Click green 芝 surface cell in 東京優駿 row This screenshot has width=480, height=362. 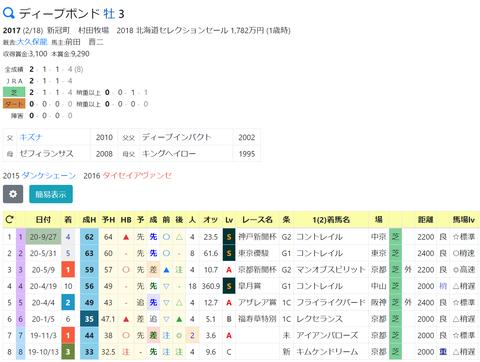[x=395, y=253]
